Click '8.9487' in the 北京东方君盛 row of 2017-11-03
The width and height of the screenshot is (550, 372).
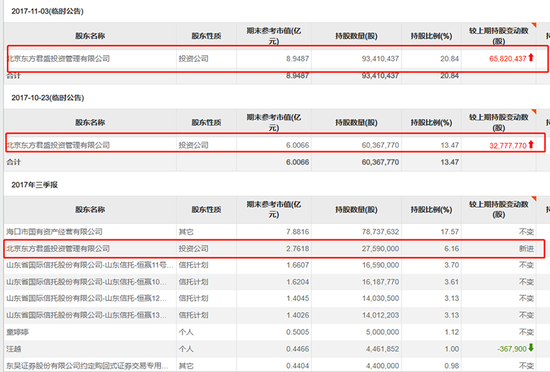(x=297, y=59)
